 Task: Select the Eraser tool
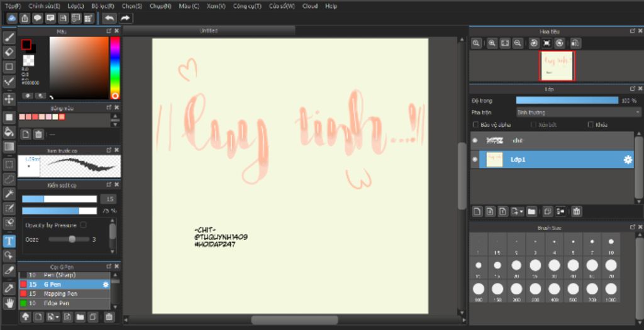click(x=9, y=52)
